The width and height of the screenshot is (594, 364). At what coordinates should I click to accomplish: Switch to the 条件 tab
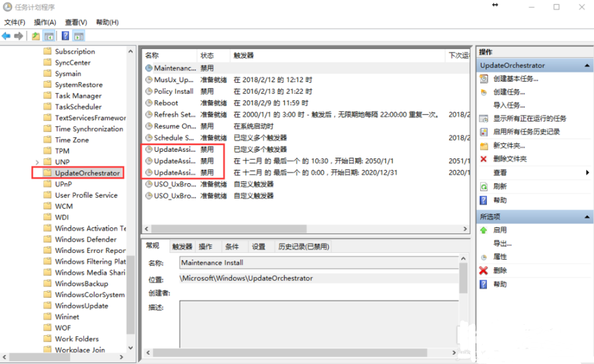[x=232, y=246]
